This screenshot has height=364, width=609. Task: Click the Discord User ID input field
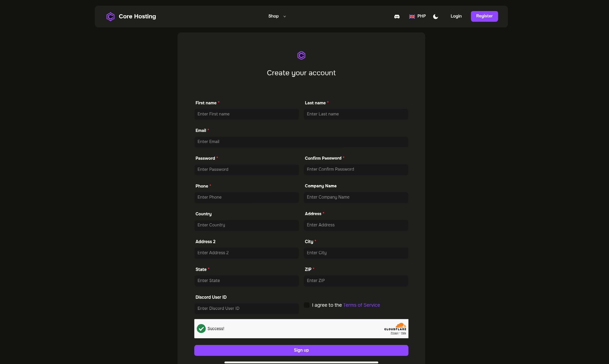point(247,308)
